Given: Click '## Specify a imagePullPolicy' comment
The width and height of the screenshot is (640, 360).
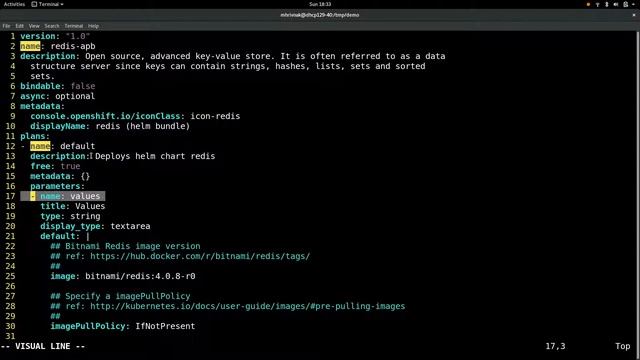Looking at the screenshot, I should [120, 296].
